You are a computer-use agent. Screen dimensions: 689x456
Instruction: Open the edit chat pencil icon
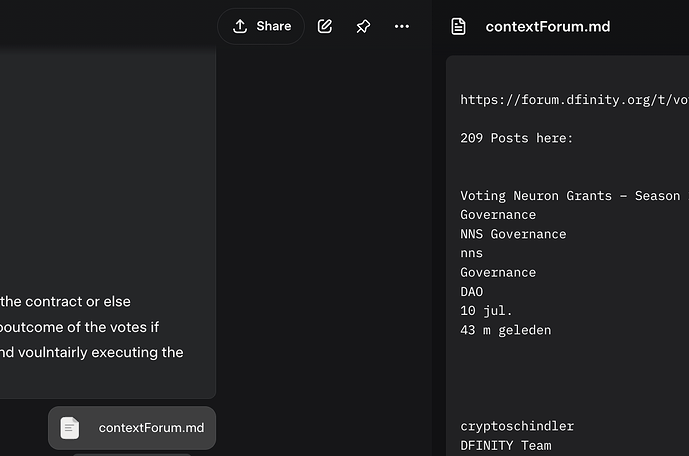click(325, 26)
